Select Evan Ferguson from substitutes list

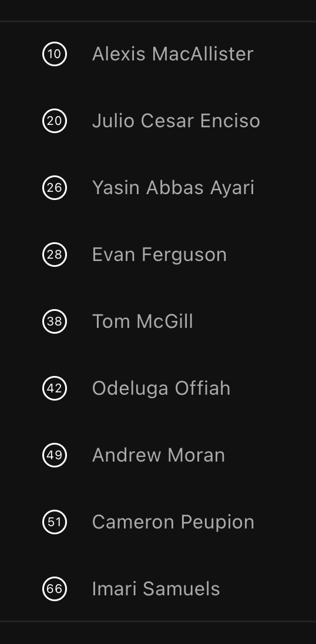pos(159,255)
